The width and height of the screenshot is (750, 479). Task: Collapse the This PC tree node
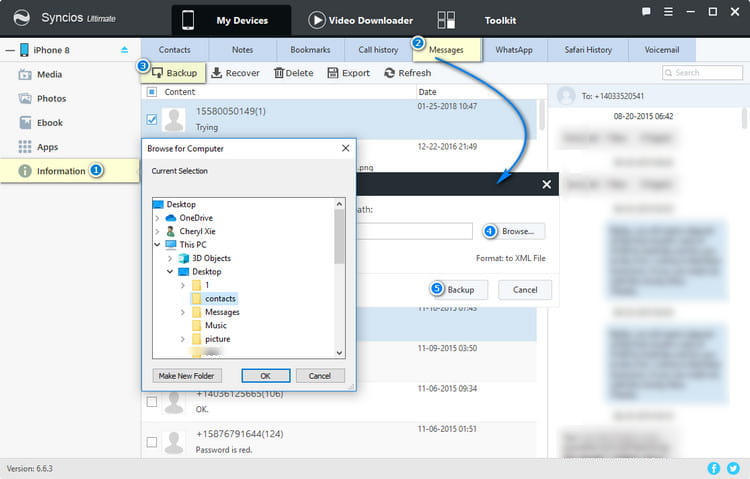click(x=157, y=245)
